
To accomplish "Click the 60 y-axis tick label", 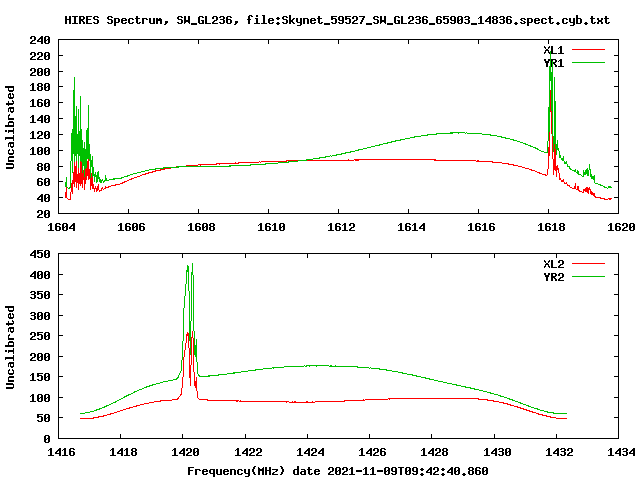I will (x=44, y=182).
